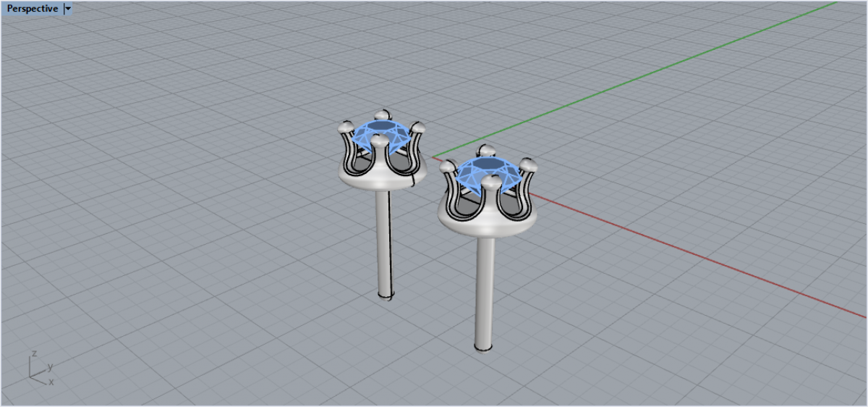Click the world axes icon
Screen dimensions: 868x407
[x=42, y=368]
